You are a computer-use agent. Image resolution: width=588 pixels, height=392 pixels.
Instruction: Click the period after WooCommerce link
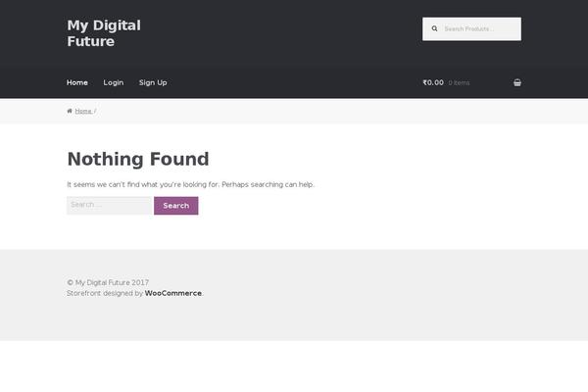[x=203, y=293]
